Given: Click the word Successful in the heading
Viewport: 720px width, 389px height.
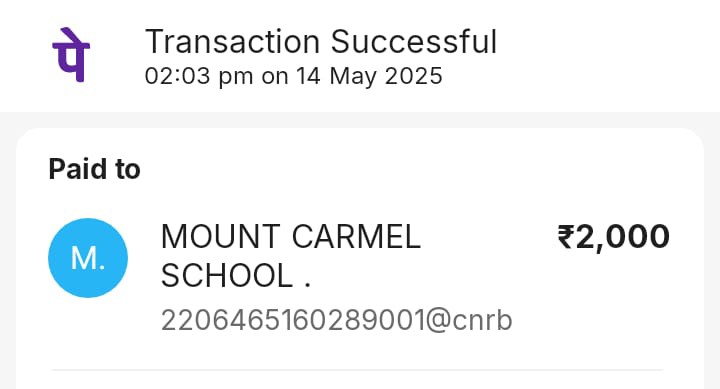Looking at the screenshot, I should click(x=414, y=42).
